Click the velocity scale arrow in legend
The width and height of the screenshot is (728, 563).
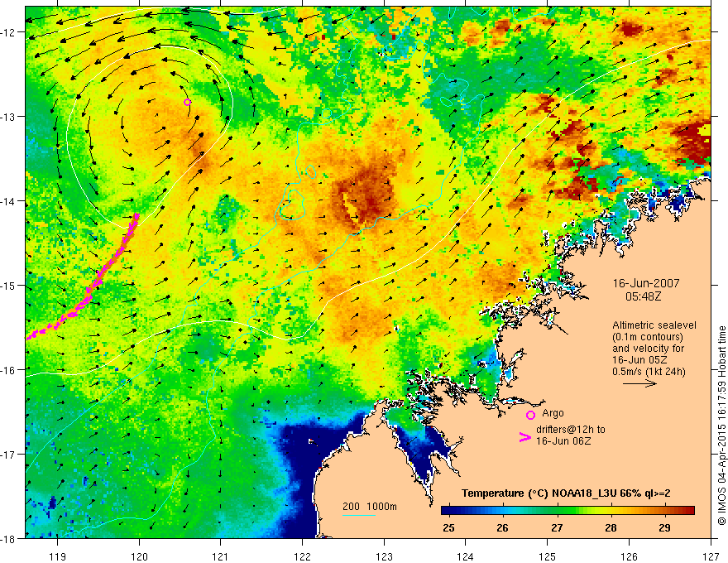click(x=639, y=383)
